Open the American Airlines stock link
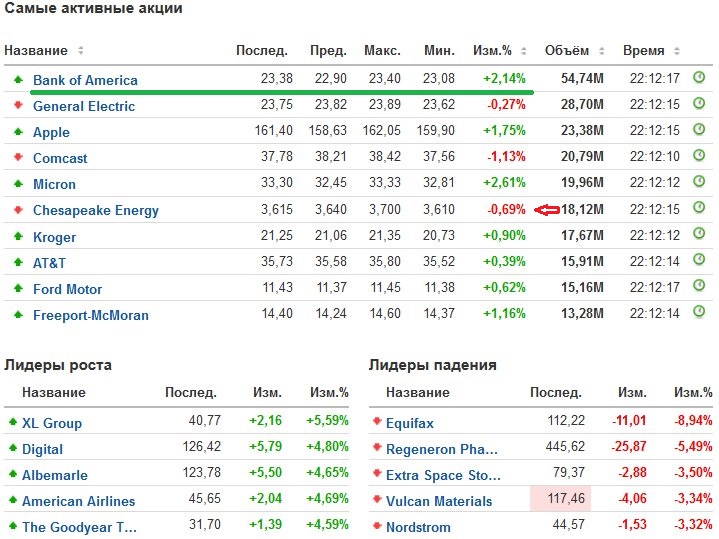Viewport: 719px width, 539px height. (x=78, y=501)
